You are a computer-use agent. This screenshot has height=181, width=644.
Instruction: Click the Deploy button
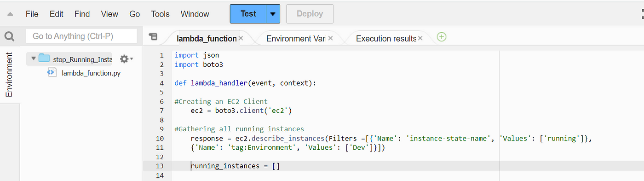310,14
